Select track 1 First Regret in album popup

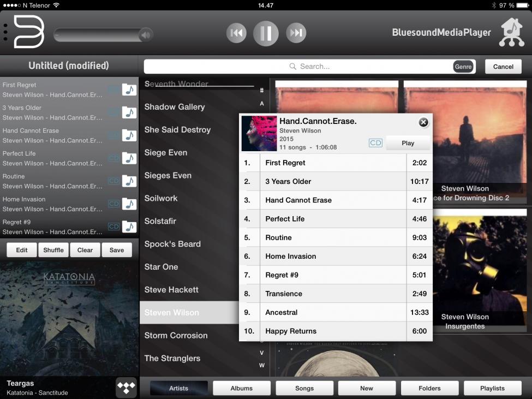pyautogui.click(x=336, y=163)
